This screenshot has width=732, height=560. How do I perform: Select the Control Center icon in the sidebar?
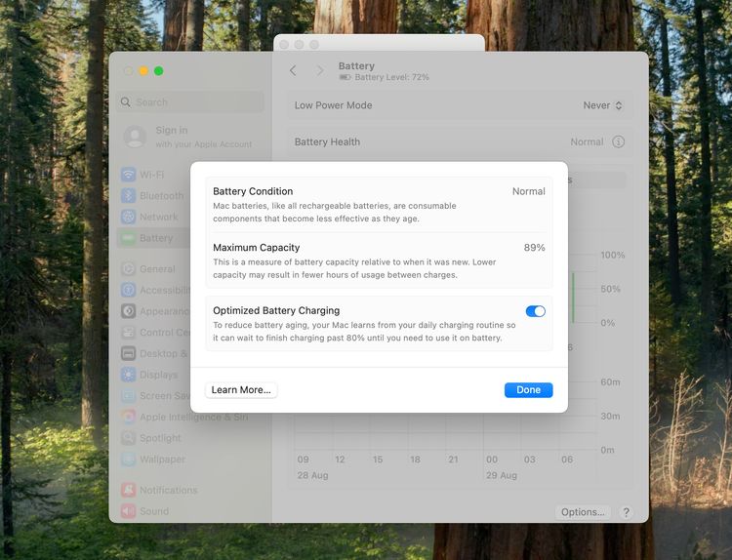(x=129, y=333)
